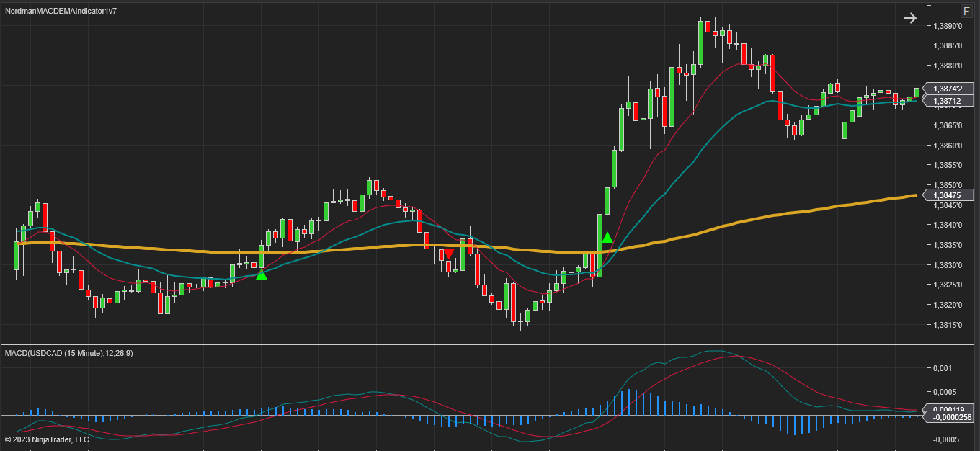Image resolution: width=980 pixels, height=451 pixels.
Task: Click the F button on the price scale
Action: (x=966, y=12)
